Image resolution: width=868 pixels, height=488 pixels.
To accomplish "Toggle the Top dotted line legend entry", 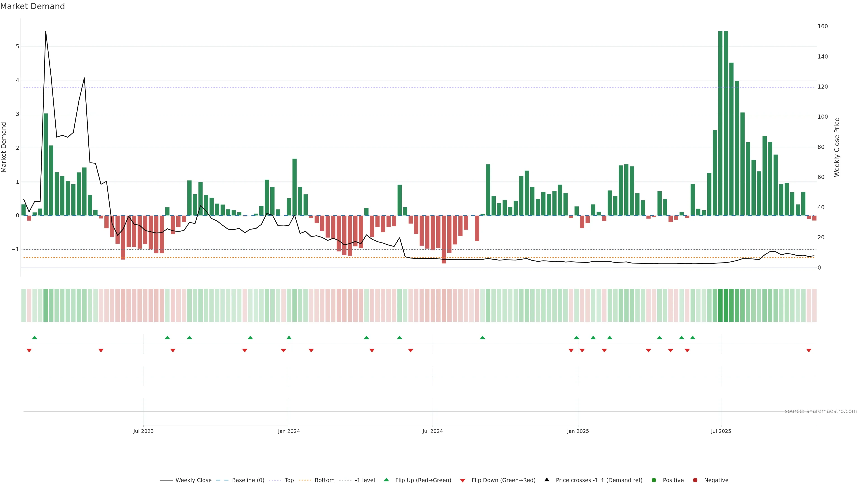I will point(289,480).
